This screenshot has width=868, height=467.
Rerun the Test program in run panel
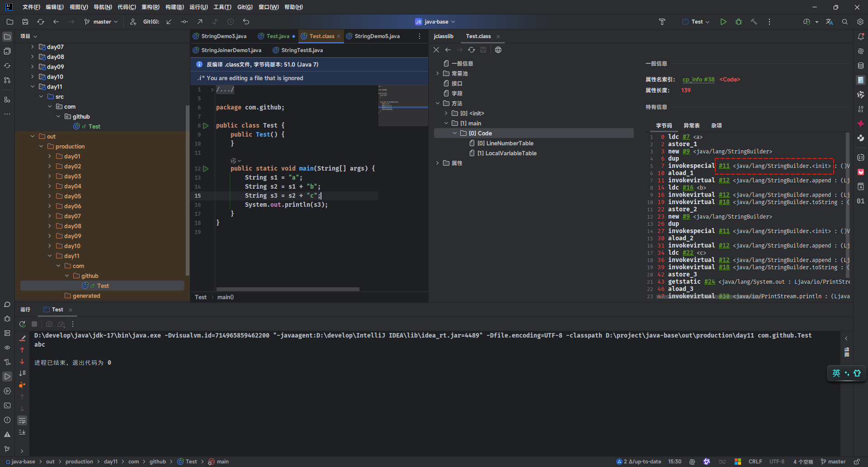22,324
